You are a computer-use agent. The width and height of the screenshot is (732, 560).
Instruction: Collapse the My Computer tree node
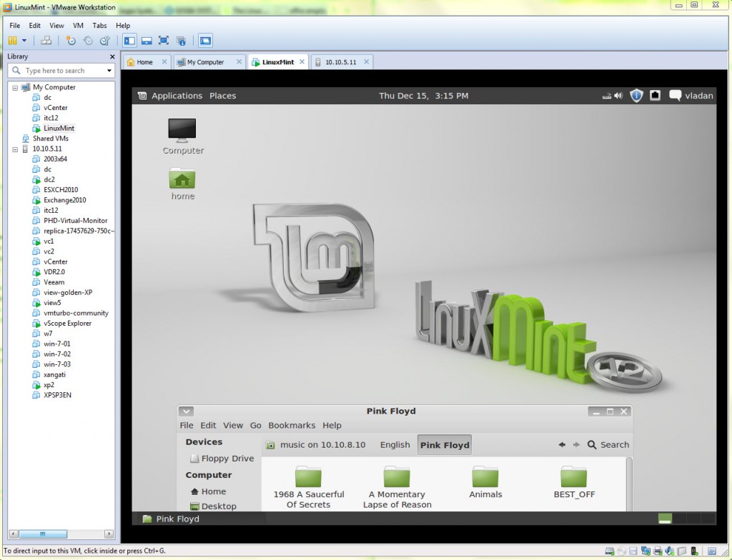tap(15, 87)
